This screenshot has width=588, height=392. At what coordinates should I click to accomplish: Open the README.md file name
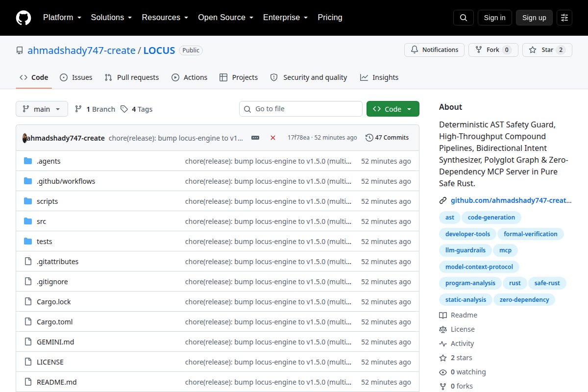(56, 382)
